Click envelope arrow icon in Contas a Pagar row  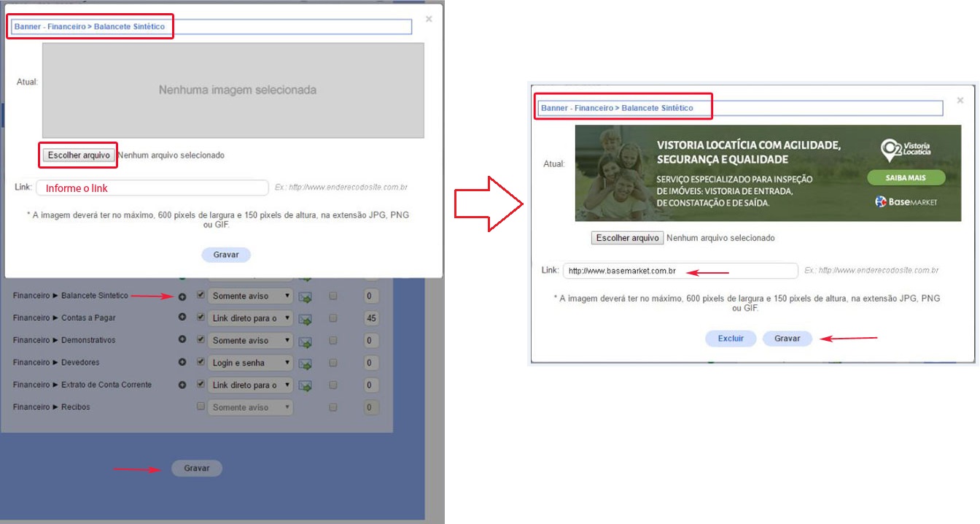(x=305, y=319)
